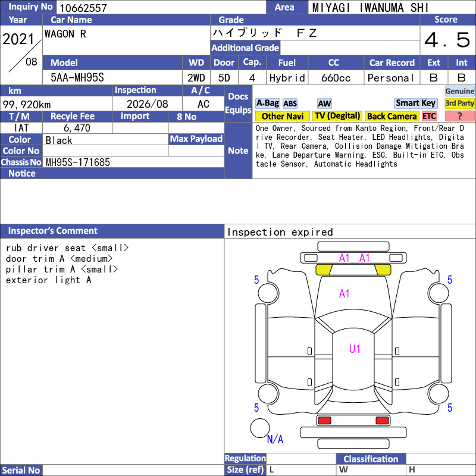Click the yellow left headlight on diagram
This screenshot has width=476, height=476.
coord(324,270)
